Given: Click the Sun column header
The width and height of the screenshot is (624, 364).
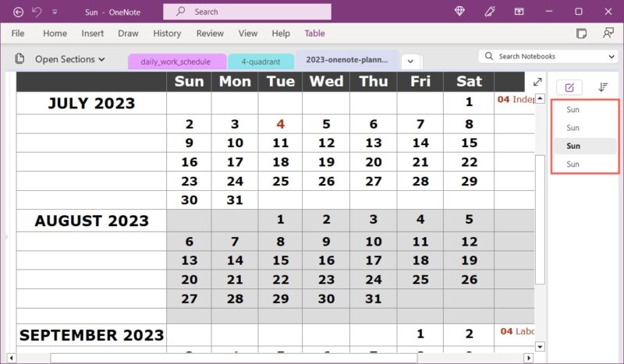Looking at the screenshot, I should [189, 82].
